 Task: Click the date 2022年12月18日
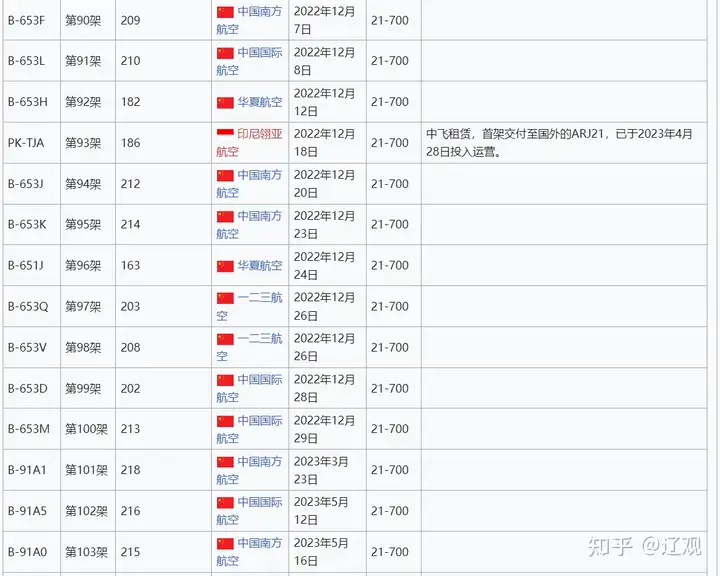pyautogui.click(x=325, y=143)
